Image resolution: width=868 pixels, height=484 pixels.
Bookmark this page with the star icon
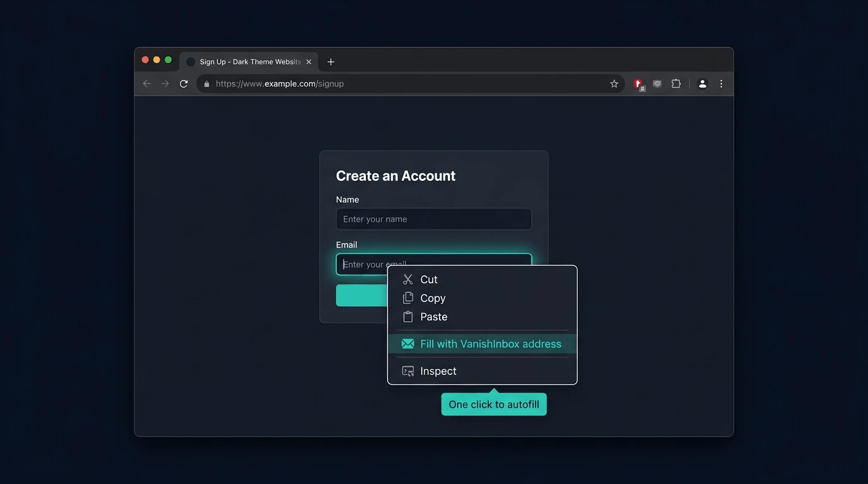click(x=614, y=84)
